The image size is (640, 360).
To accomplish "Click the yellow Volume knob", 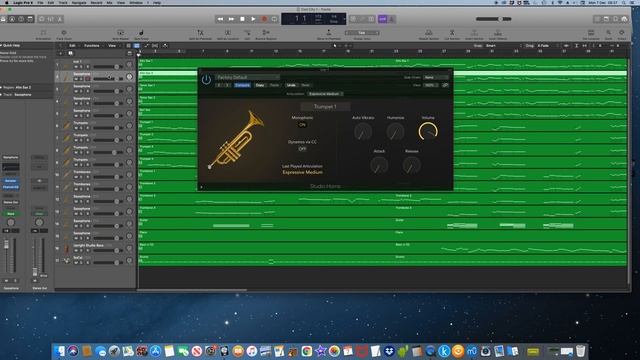I will pyautogui.click(x=428, y=131).
